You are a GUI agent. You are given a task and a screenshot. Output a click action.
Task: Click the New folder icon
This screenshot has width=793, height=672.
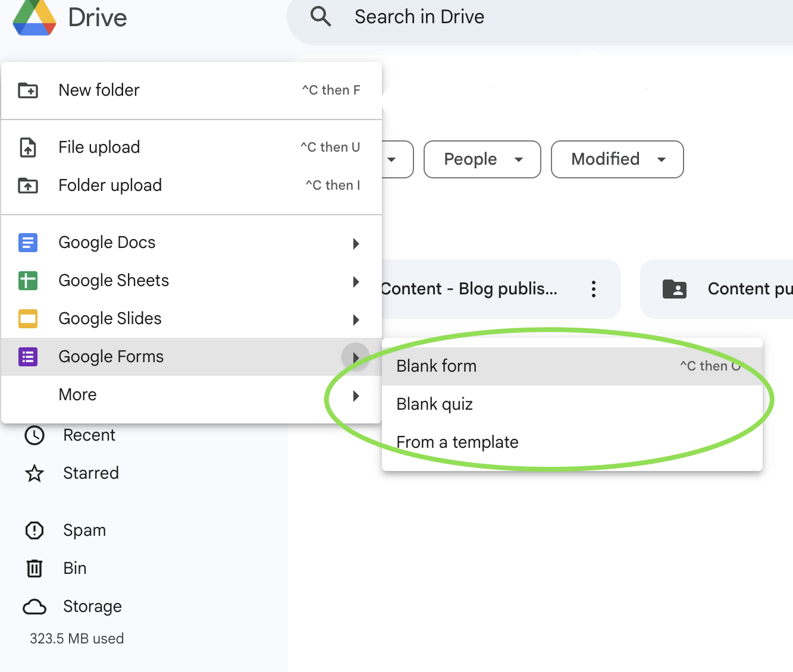(28, 90)
